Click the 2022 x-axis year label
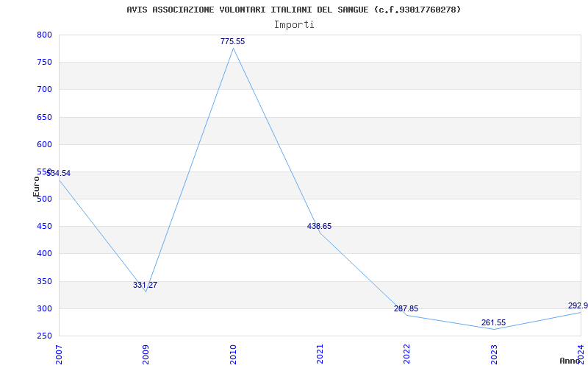The height and width of the screenshot is (368, 588). pyautogui.click(x=407, y=355)
